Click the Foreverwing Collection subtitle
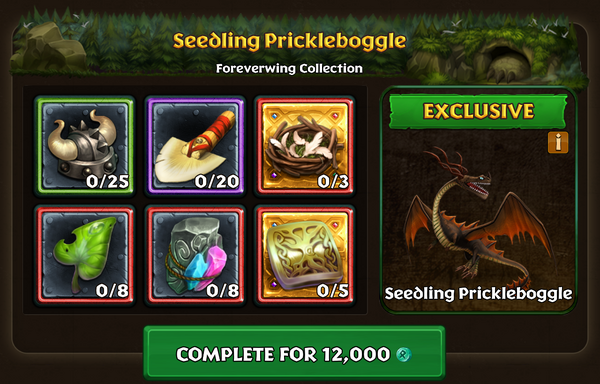Screen dimensions: 600x384 [289, 68]
